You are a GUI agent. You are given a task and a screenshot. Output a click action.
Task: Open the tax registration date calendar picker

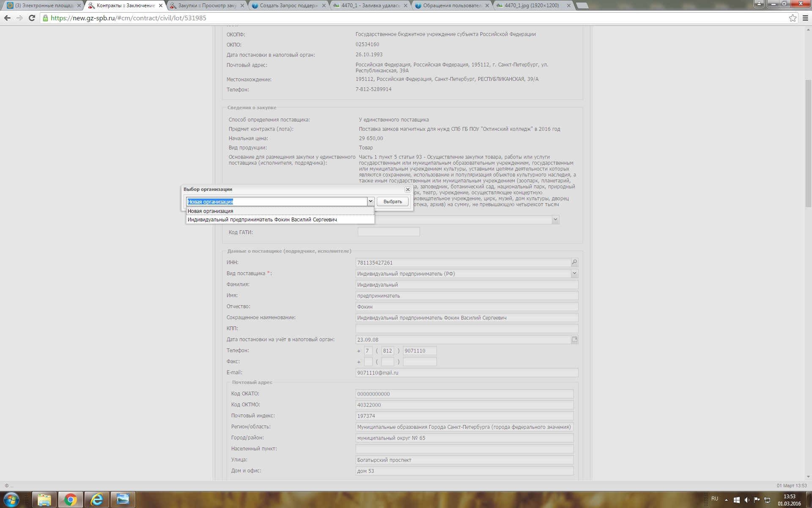[574, 340]
